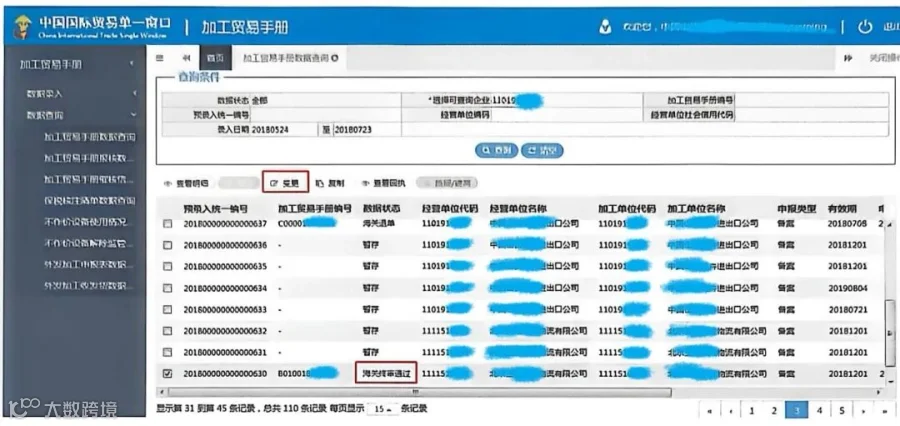Click the 有效期 column header
This screenshot has height=426, width=900.
click(842, 208)
